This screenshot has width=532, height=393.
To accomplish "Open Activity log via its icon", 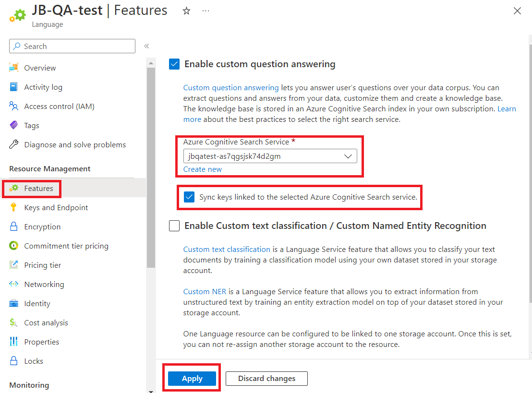I will tap(14, 87).
